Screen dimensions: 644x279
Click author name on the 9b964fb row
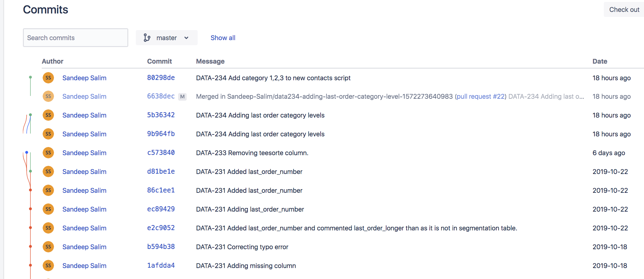[84, 134]
